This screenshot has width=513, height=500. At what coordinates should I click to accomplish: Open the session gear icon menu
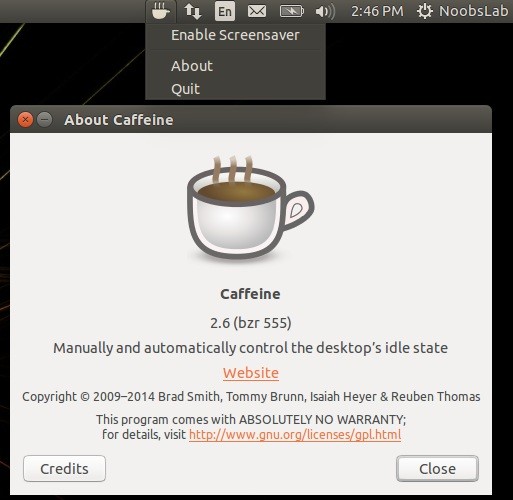coord(425,11)
